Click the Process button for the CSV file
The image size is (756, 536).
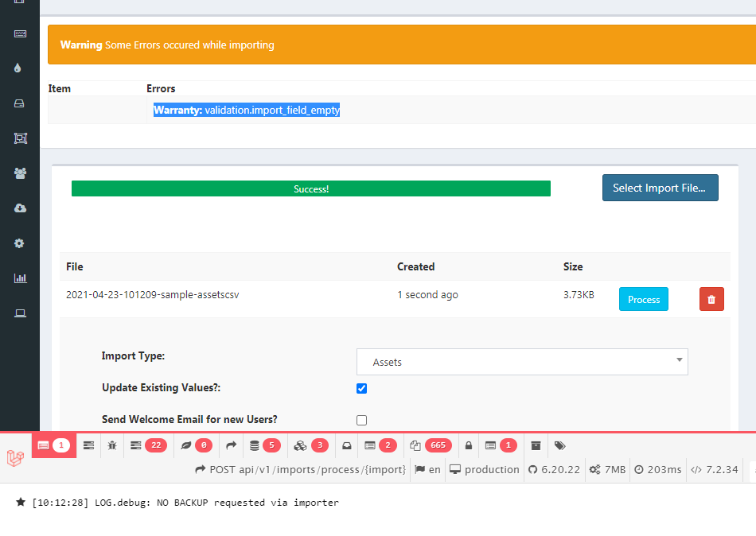tap(643, 299)
